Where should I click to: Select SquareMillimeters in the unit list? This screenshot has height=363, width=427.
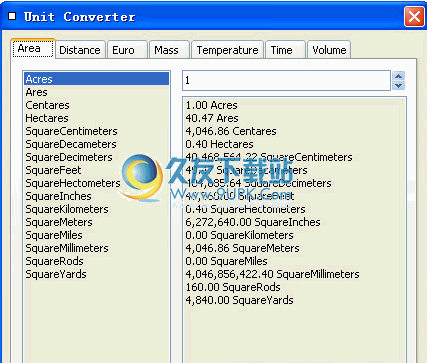(x=96, y=248)
